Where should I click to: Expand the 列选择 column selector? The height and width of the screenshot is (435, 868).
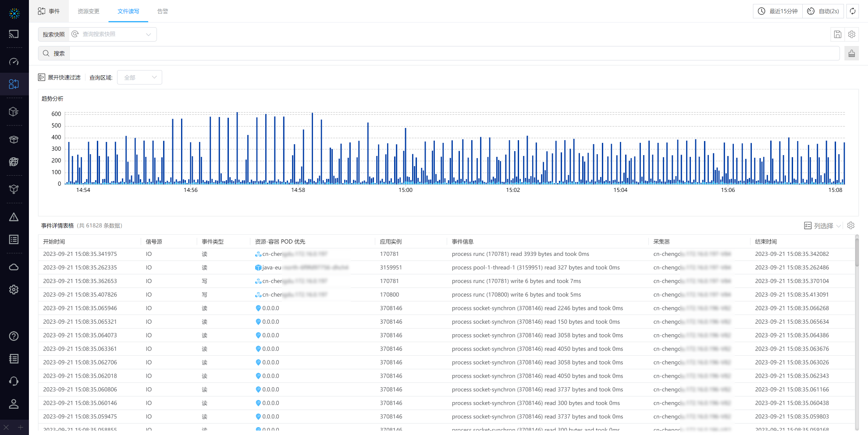click(822, 226)
